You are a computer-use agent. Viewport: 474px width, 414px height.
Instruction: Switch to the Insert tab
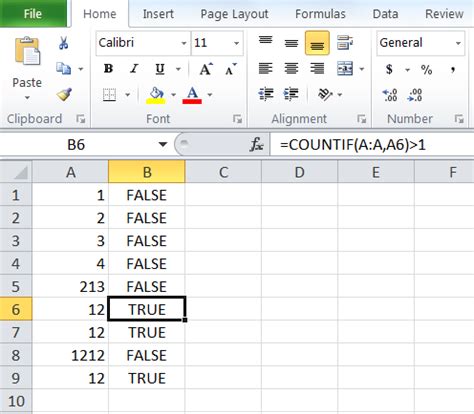pos(158,14)
